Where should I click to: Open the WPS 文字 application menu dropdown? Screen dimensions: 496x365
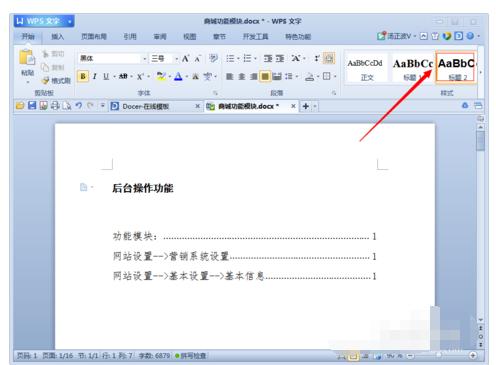70,21
